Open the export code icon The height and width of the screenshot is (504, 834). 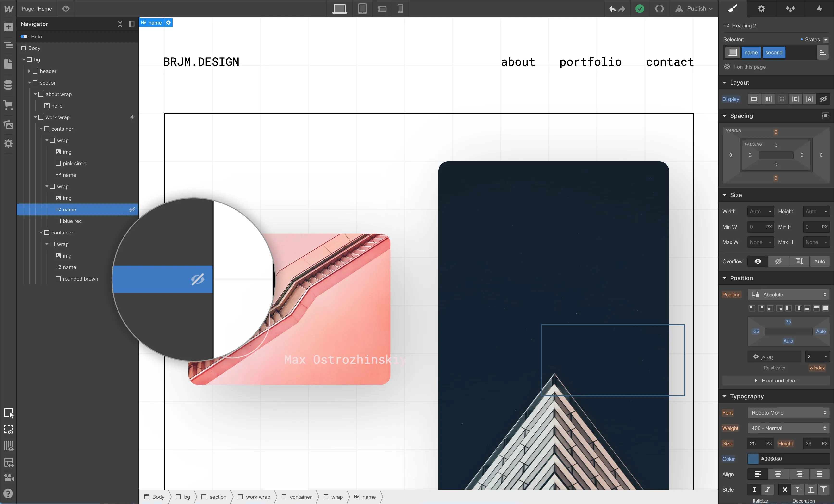coord(659,8)
